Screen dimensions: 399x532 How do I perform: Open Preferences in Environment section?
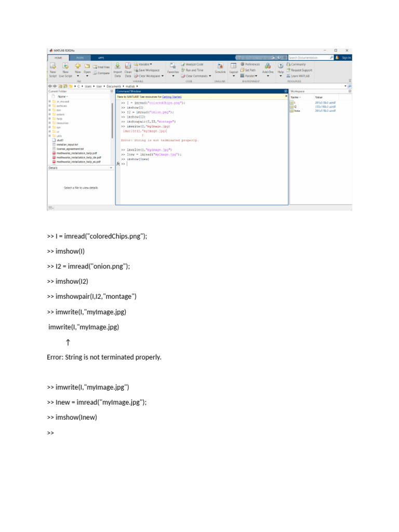tap(250, 64)
